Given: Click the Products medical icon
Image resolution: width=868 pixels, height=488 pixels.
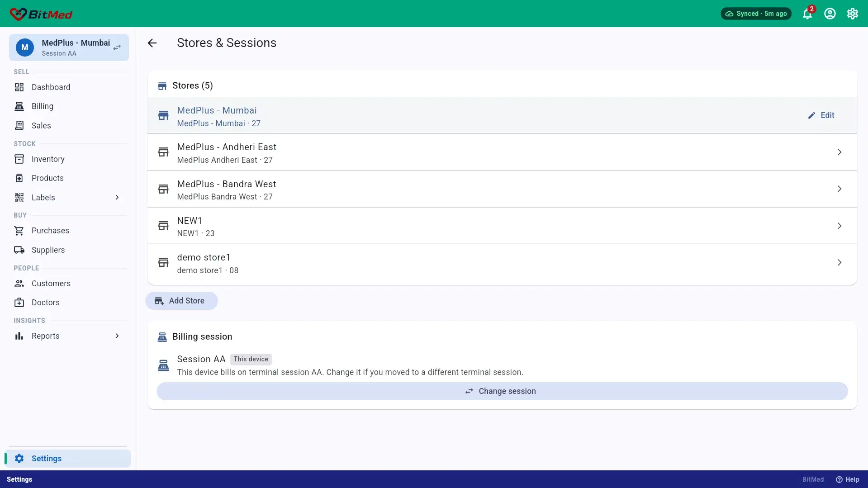Looking at the screenshot, I should 19,178.
